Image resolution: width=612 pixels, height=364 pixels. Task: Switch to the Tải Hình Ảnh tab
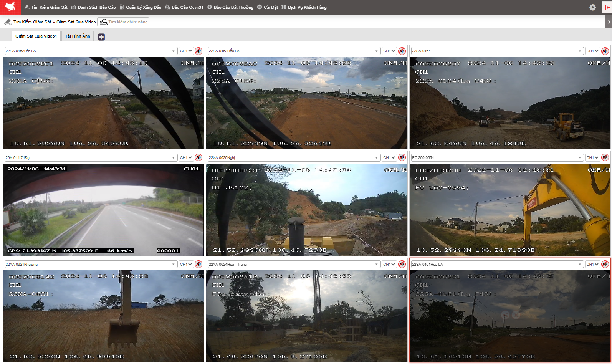click(77, 36)
